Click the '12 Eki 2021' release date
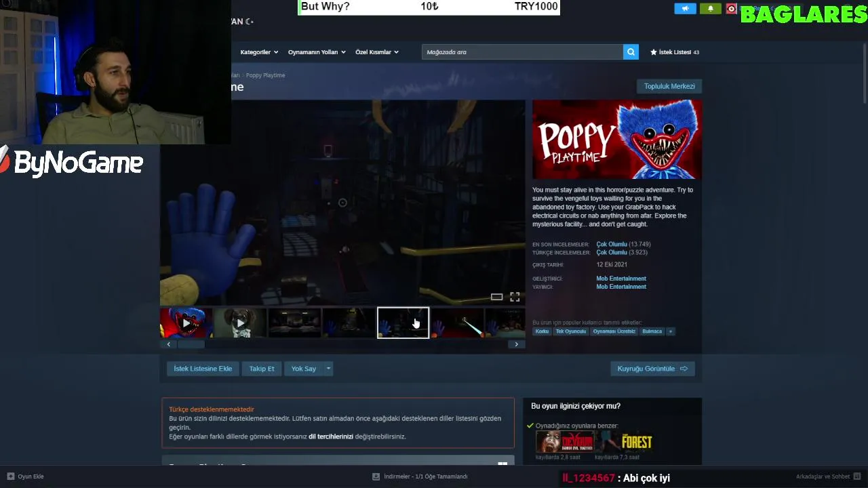This screenshot has width=868, height=488. pyautogui.click(x=612, y=265)
